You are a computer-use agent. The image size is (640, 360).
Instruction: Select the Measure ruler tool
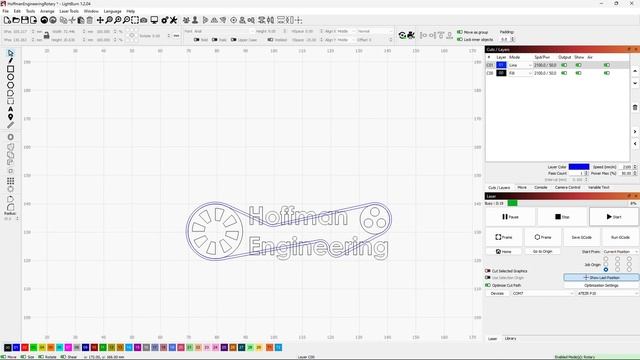[11, 125]
